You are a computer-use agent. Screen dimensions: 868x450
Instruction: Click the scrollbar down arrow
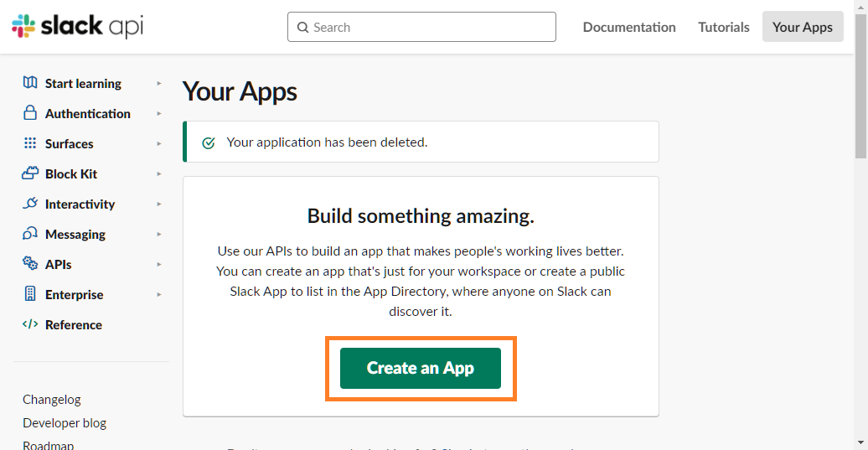860,442
